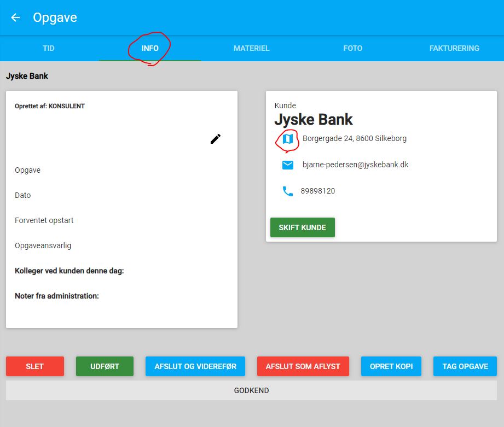
Task: Click the SKIFT KUNDE button
Action: click(x=303, y=227)
